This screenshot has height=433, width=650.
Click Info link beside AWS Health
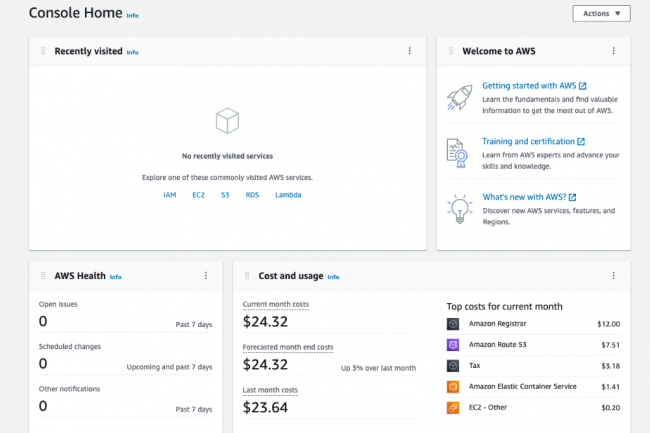click(x=115, y=277)
